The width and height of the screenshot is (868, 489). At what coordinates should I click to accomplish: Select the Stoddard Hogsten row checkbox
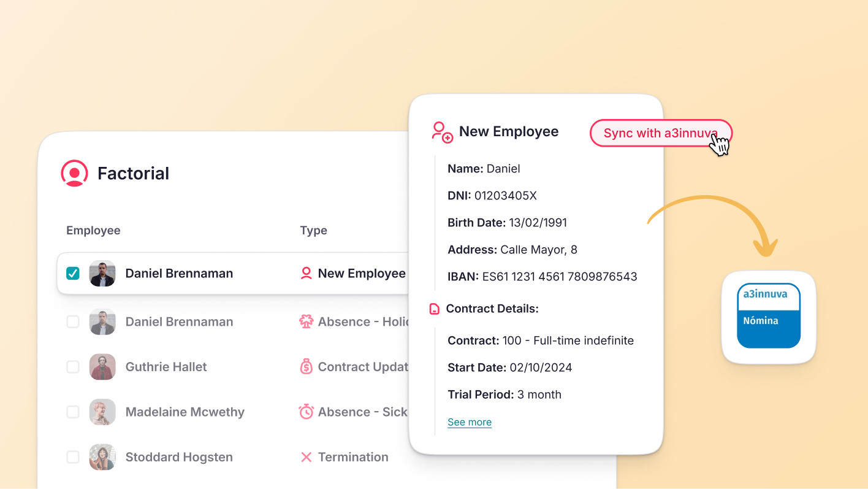pyautogui.click(x=73, y=457)
